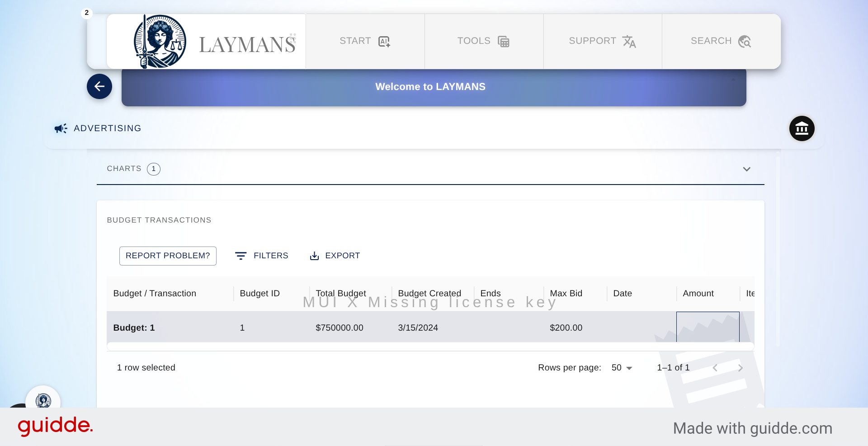Viewport: 868px width, 446px height.
Task: Click the Report Problem button
Action: (168, 256)
